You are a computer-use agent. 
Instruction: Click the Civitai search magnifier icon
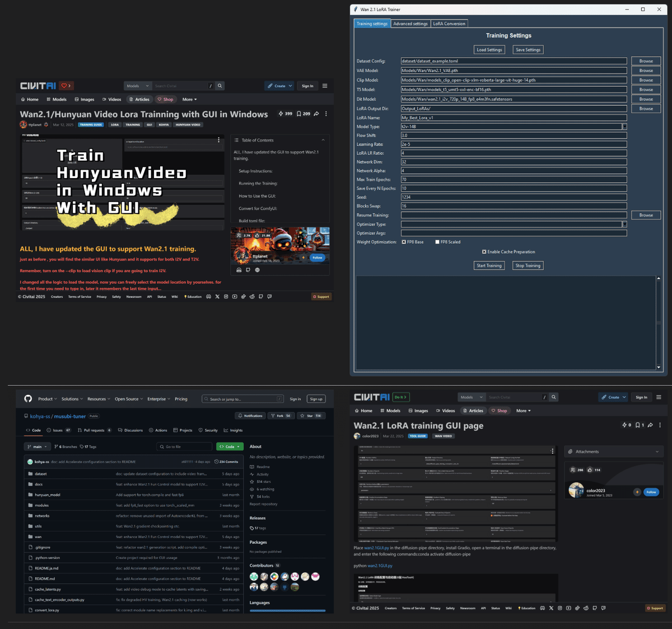point(553,397)
